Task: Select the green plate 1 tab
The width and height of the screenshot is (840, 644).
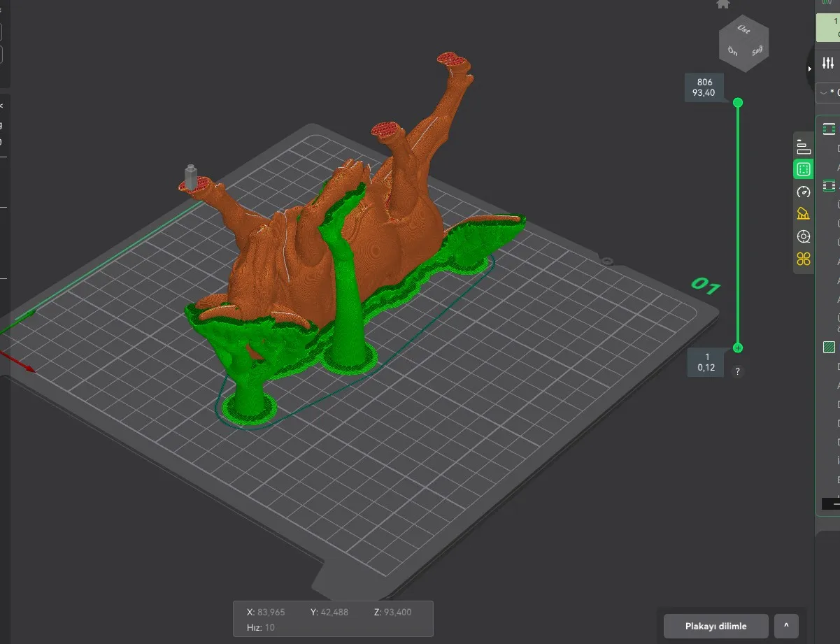Action: (x=828, y=28)
